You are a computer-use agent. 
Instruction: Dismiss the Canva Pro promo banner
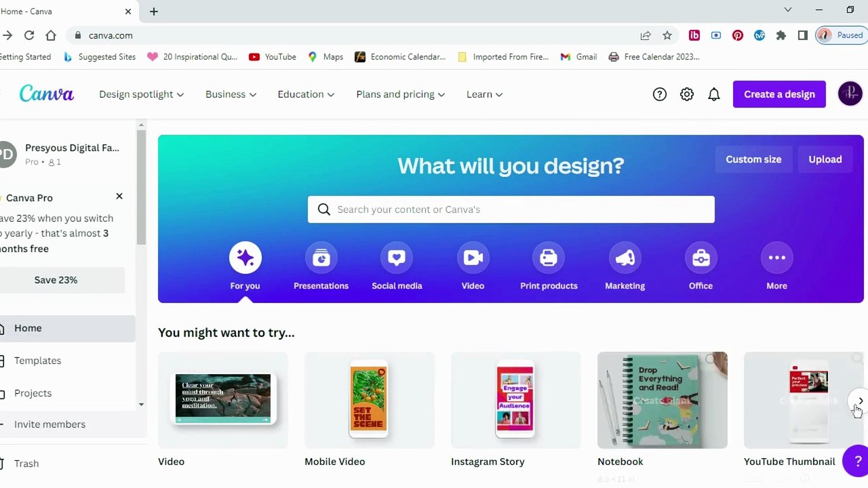click(x=119, y=197)
